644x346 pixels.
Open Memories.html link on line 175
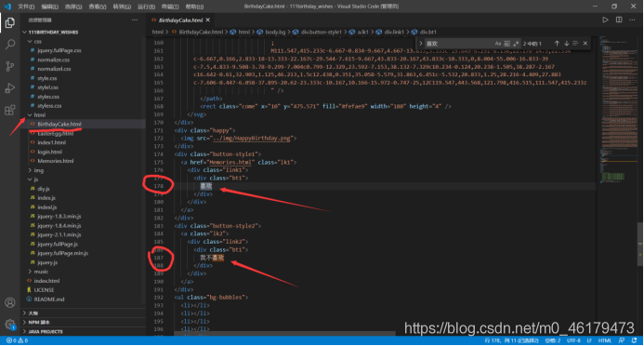click(230, 163)
